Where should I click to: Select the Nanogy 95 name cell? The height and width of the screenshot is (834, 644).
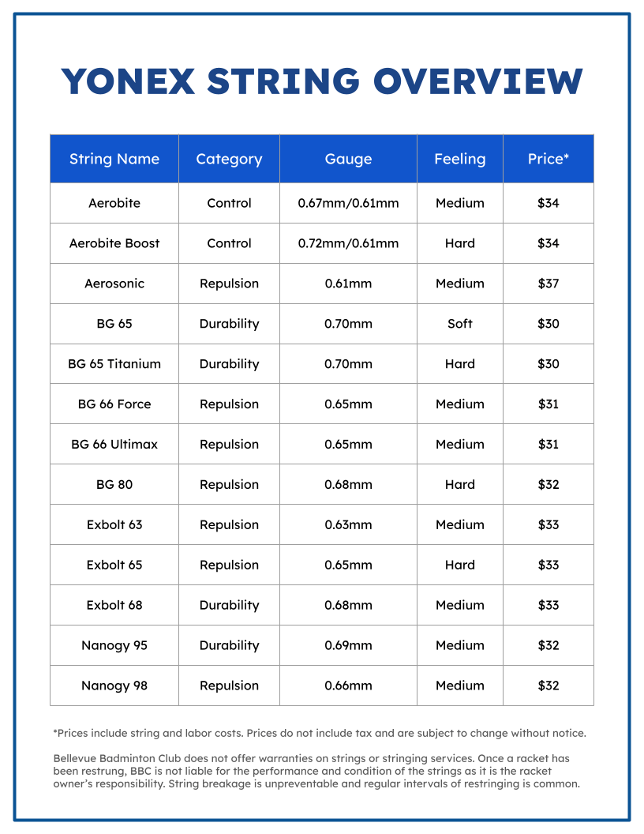point(114,645)
